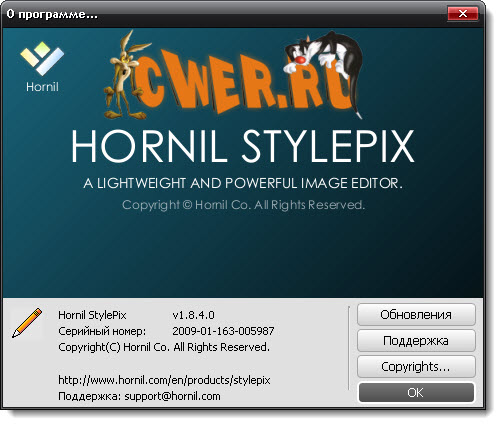Click the Hornil logo icon

click(x=42, y=58)
